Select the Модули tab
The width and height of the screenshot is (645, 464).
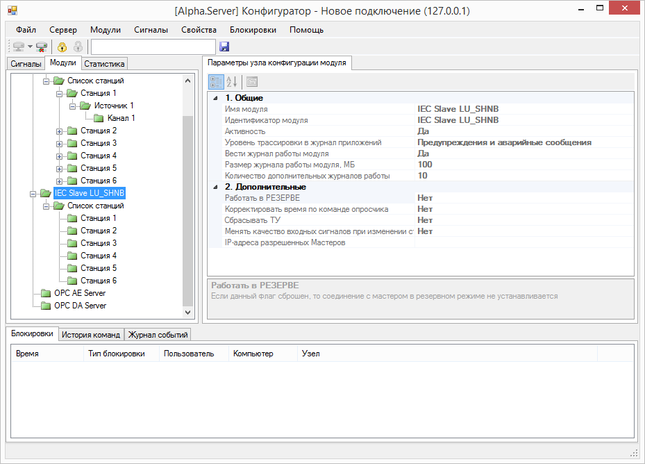(x=63, y=63)
